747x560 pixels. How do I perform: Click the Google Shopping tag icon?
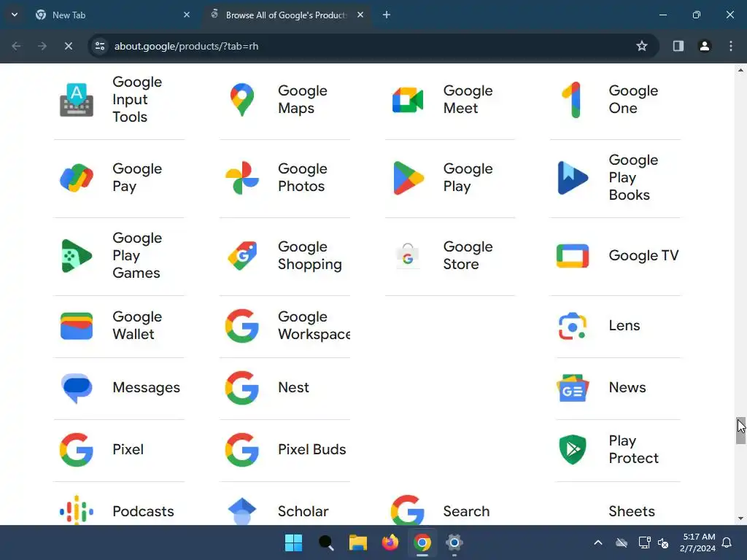[x=242, y=256]
